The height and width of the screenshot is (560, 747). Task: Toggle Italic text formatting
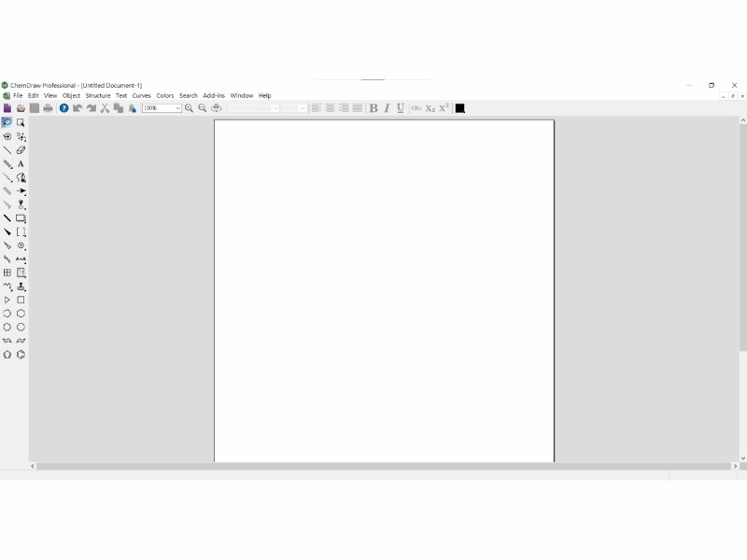(387, 108)
